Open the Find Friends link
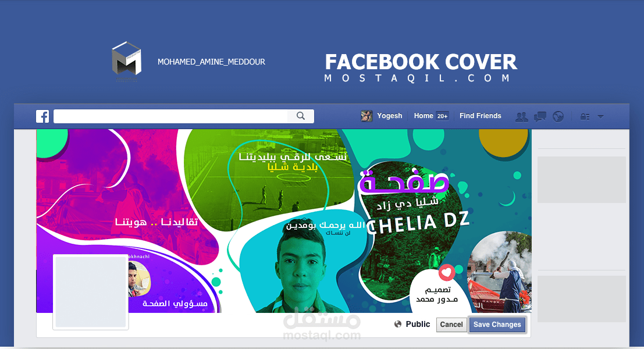The width and height of the screenshot is (644, 349). (x=480, y=116)
